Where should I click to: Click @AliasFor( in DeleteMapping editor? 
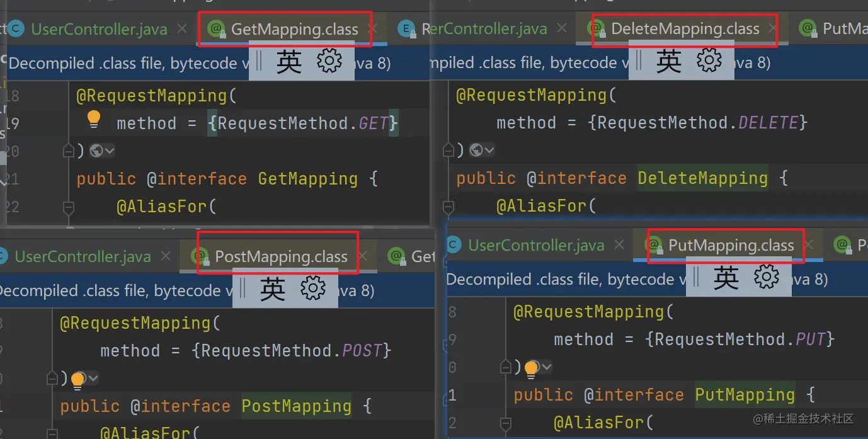point(546,206)
